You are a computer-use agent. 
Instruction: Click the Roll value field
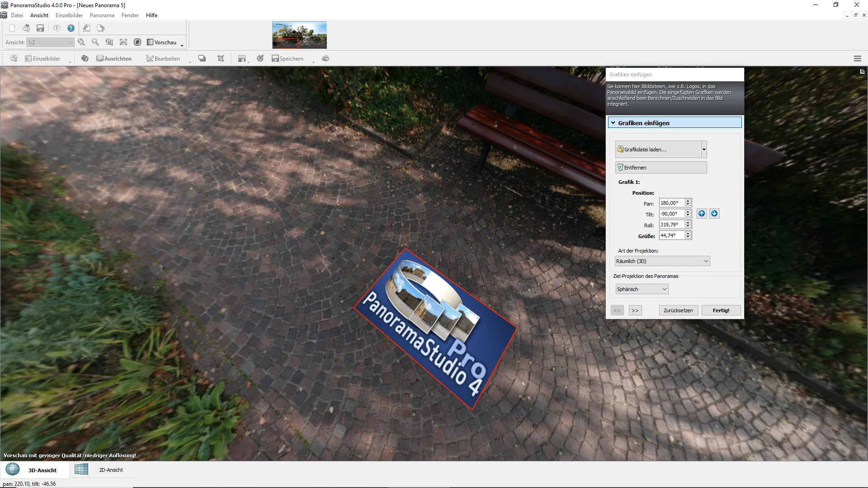click(672, 225)
